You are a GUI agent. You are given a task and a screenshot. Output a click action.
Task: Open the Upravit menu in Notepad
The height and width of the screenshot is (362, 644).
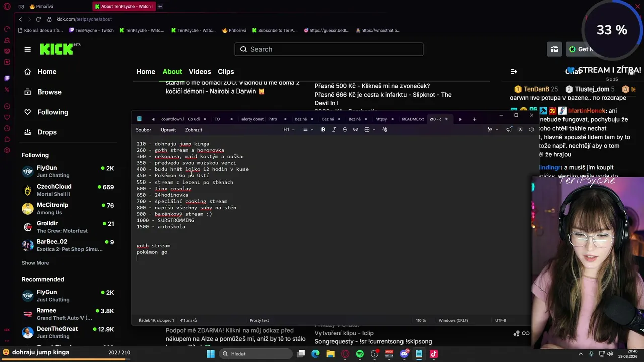[x=168, y=130]
